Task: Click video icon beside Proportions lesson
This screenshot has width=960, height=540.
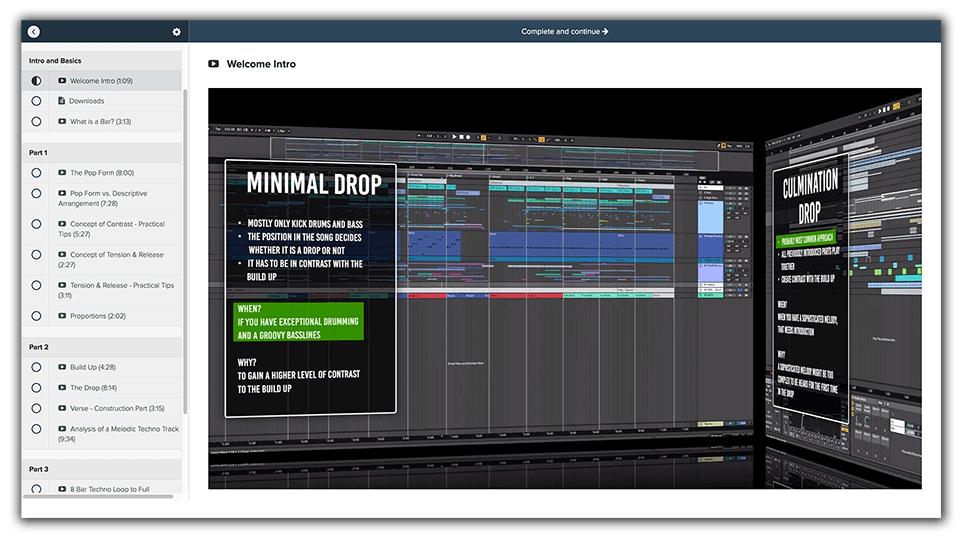Action: (x=62, y=316)
